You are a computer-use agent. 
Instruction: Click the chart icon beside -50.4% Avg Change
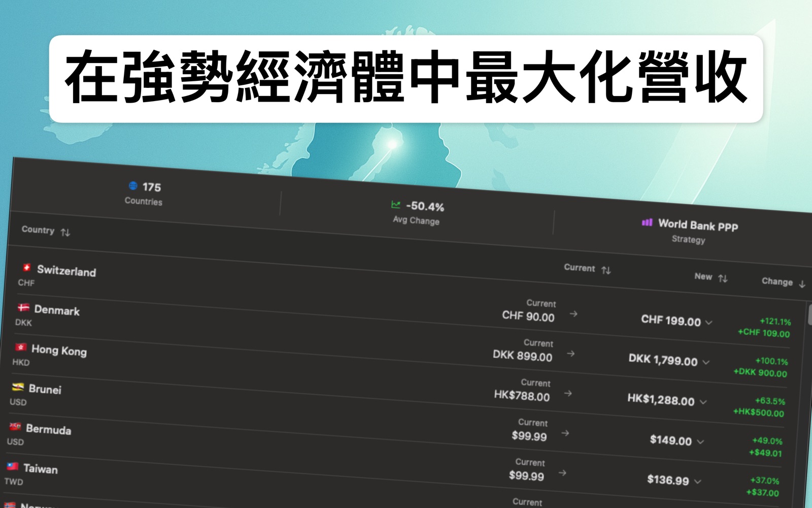coord(396,205)
